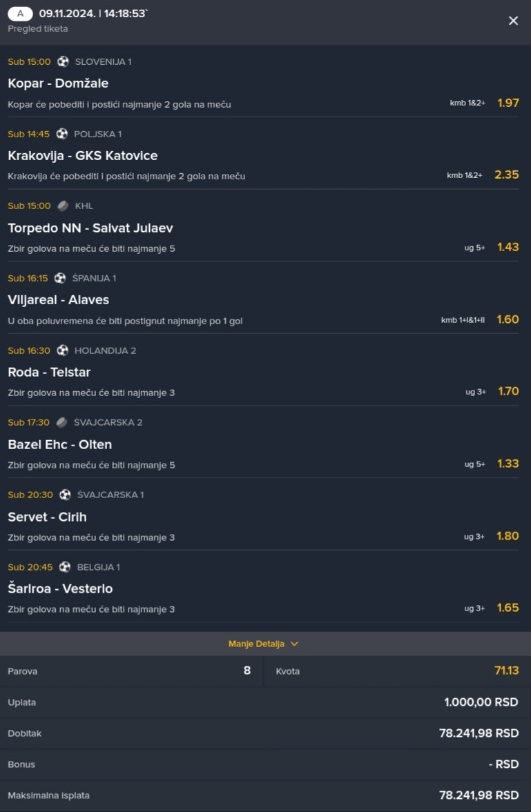Click soccer ball icon beside HOLANDIJA 2
This screenshot has height=812, width=531.
(x=62, y=350)
